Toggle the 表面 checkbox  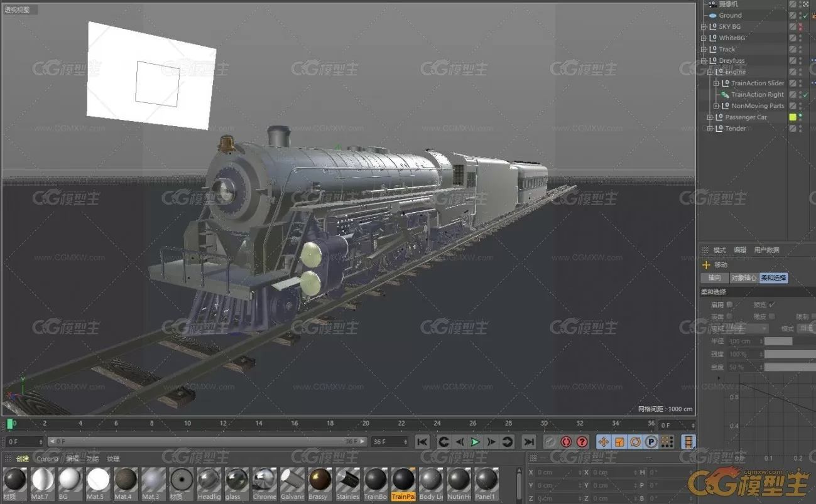[729, 316]
